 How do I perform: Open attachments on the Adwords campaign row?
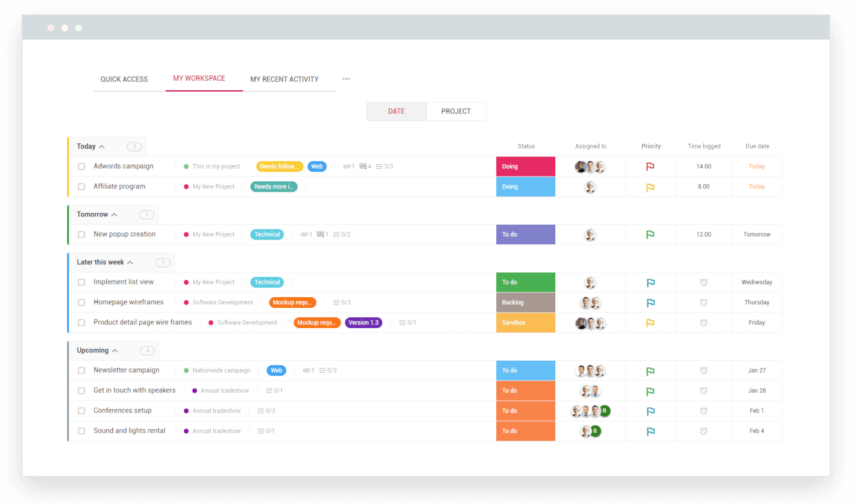pos(348,166)
